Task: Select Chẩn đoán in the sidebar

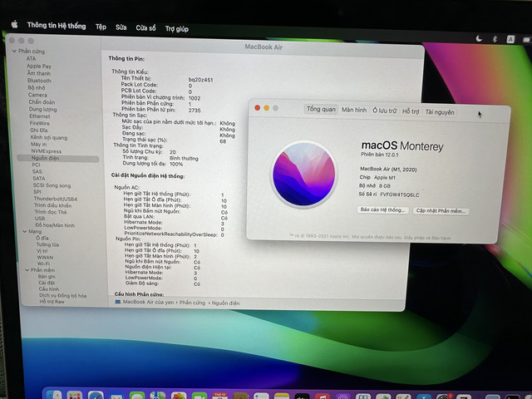Action: point(42,101)
